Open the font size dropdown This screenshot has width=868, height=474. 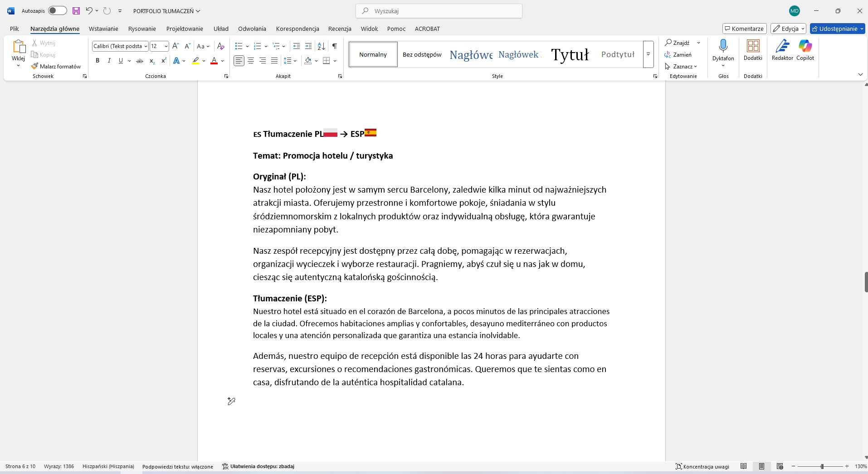click(166, 46)
